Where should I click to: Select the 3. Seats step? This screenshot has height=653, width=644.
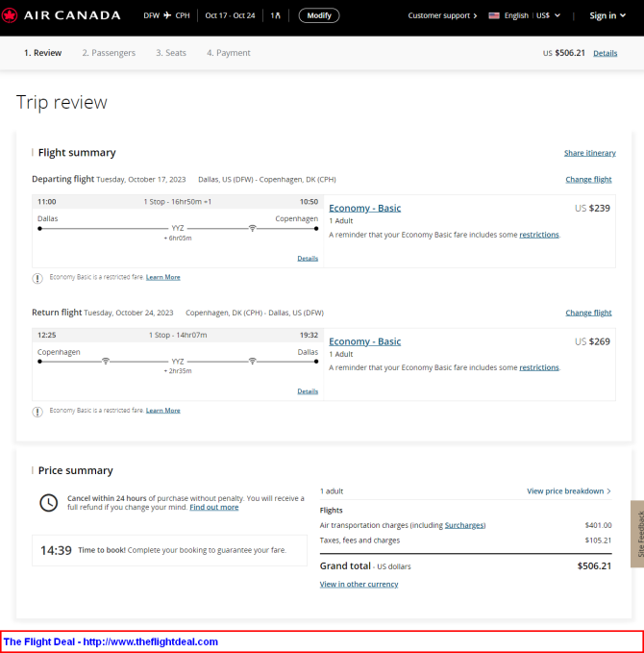171,53
